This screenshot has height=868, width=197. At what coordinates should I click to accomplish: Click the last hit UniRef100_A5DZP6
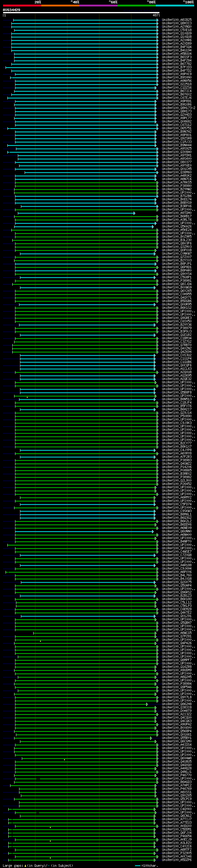coord(177,860)
